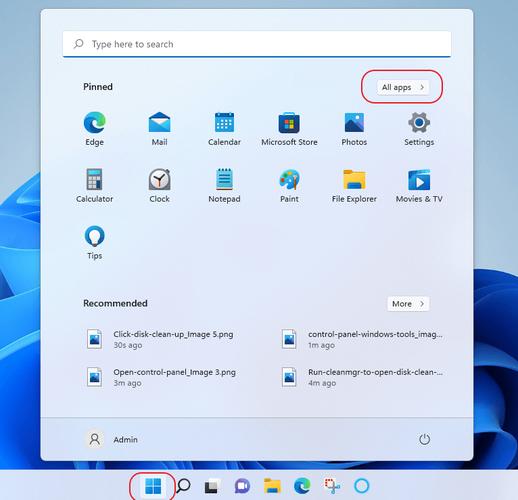Launch the Mail app

pos(159,129)
